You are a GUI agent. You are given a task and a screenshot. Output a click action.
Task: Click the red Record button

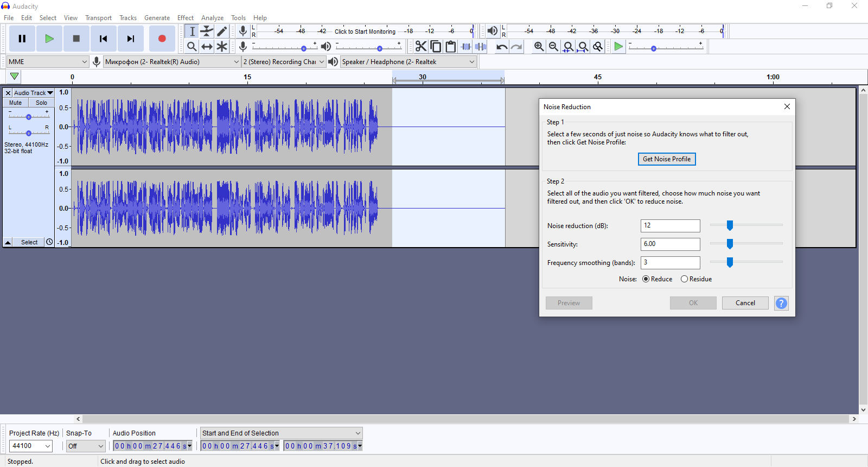click(x=162, y=39)
